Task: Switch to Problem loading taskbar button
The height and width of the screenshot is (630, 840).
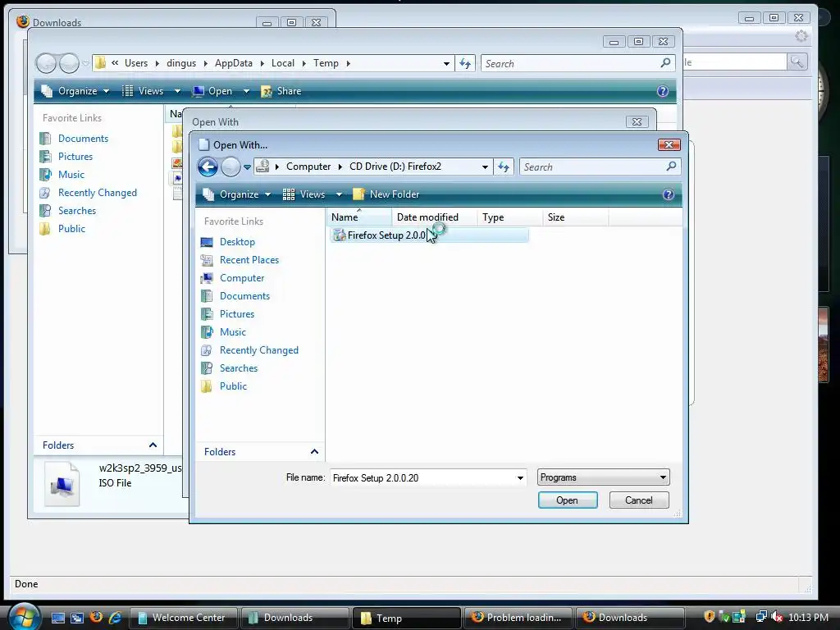Action: click(x=517, y=618)
